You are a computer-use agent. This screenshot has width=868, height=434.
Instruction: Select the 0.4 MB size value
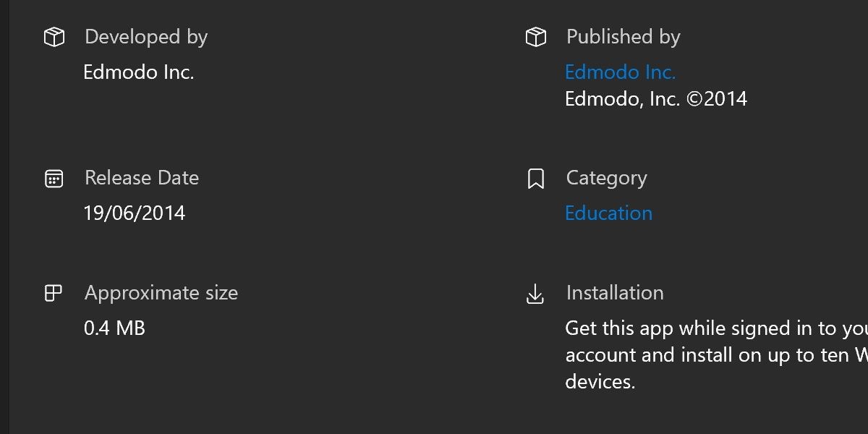pos(114,328)
